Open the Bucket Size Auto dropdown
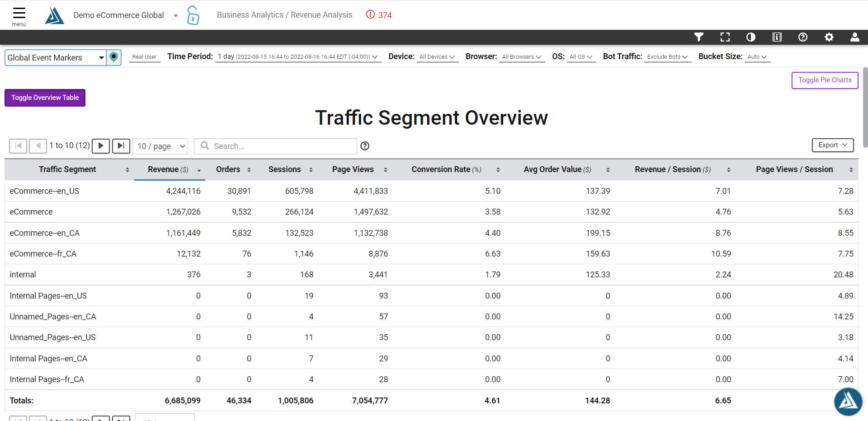 (757, 57)
